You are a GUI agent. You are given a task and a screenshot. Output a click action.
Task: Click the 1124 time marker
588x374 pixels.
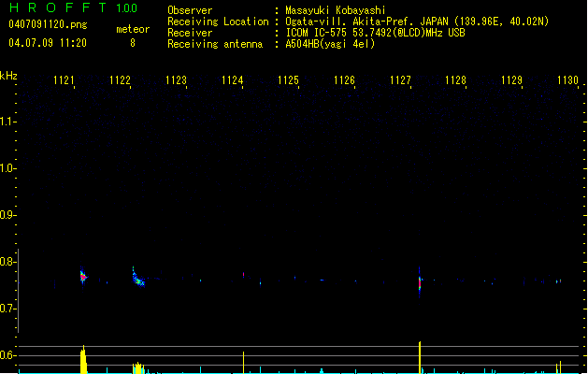(232, 80)
